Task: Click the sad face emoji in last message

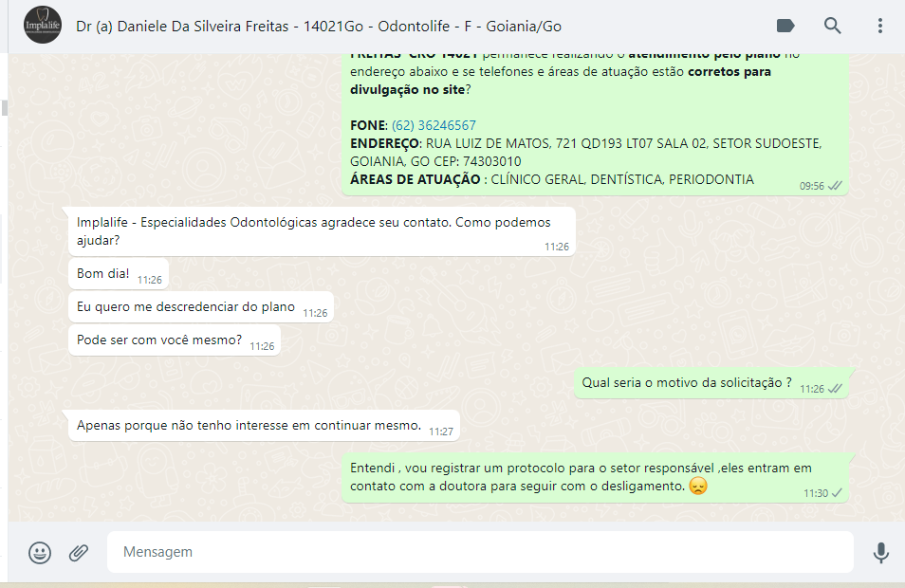Action: point(698,486)
